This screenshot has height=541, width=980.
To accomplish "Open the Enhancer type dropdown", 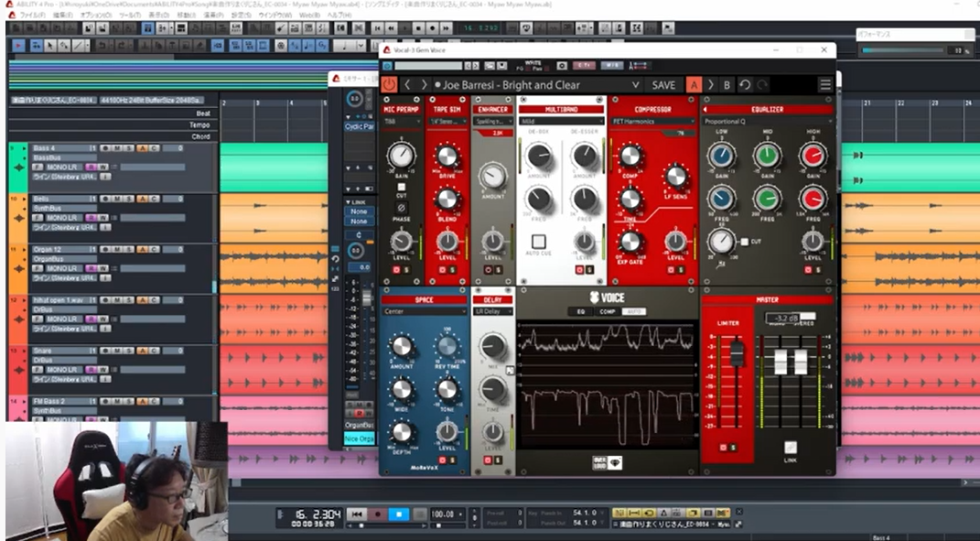I will click(493, 122).
